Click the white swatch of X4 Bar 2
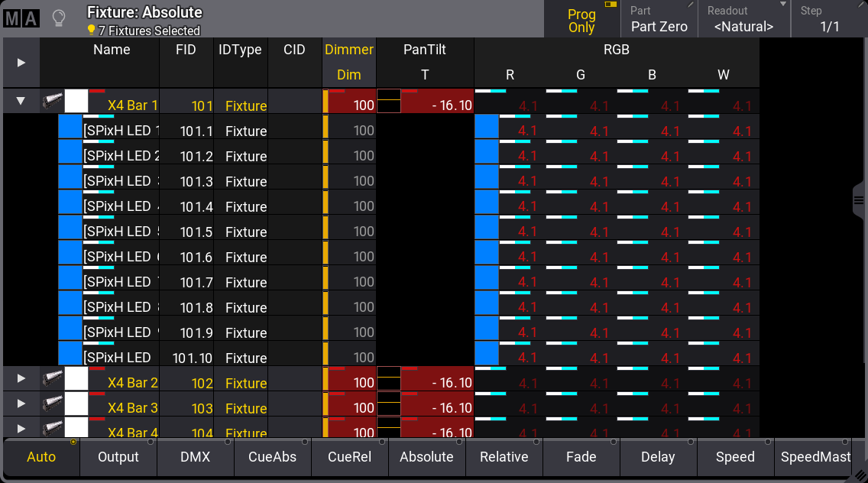The height and width of the screenshot is (483, 868). coord(76,378)
